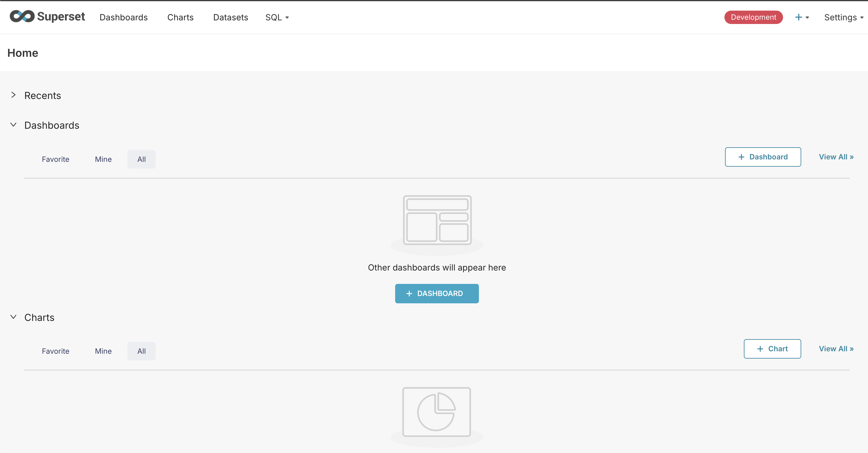Viewport: 868px width, 453px height.
Task: Click the empty dashboards placeholder illustration
Action: [437, 220]
